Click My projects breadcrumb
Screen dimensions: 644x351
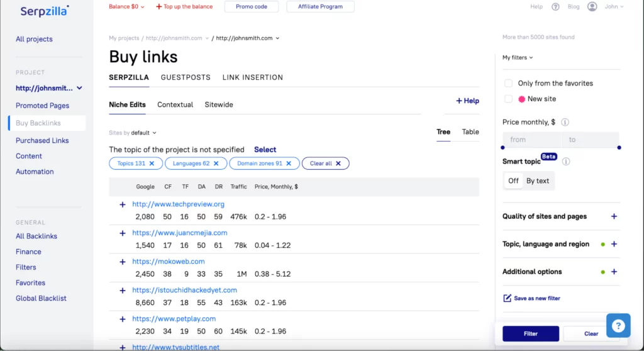tap(124, 38)
